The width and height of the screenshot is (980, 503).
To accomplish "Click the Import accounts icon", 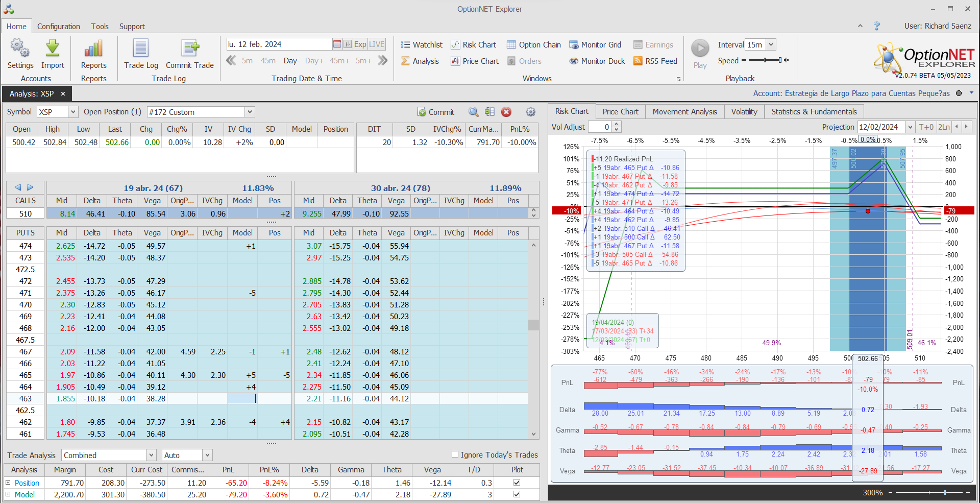I will tap(53, 54).
